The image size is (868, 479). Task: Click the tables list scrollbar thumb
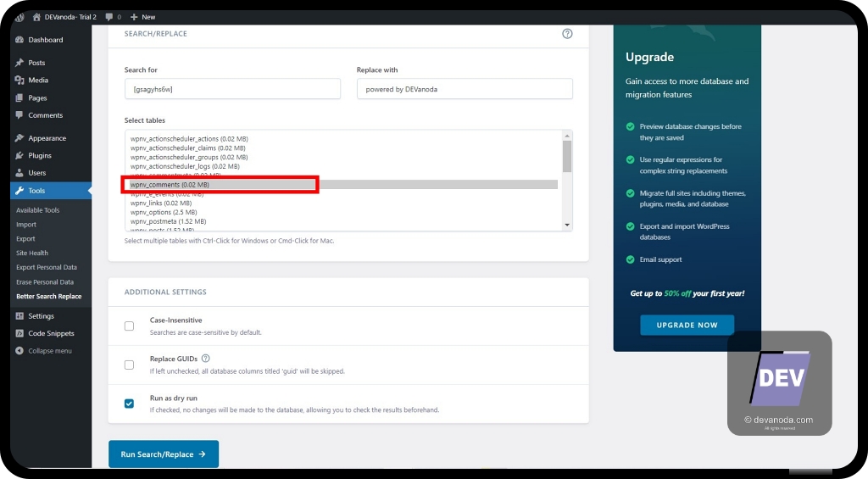pos(567,157)
